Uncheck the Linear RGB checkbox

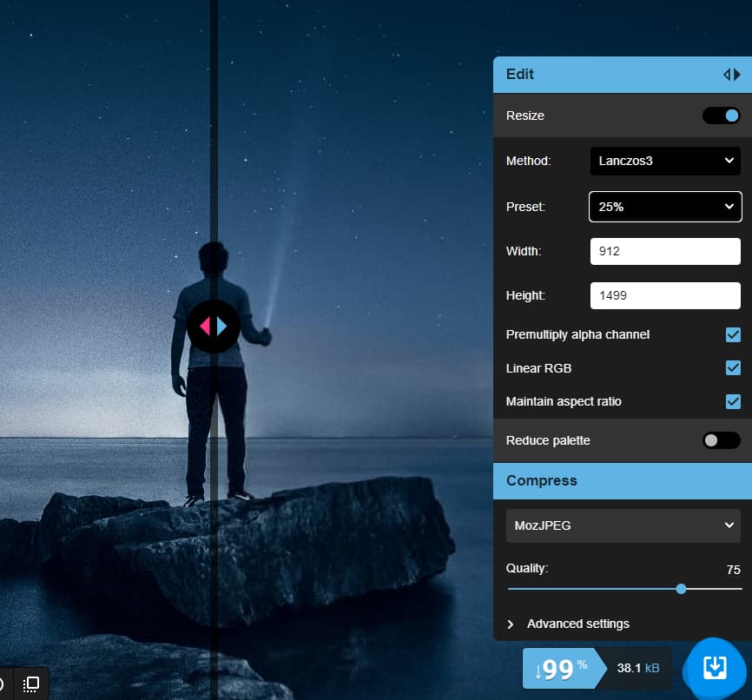[x=733, y=368]
